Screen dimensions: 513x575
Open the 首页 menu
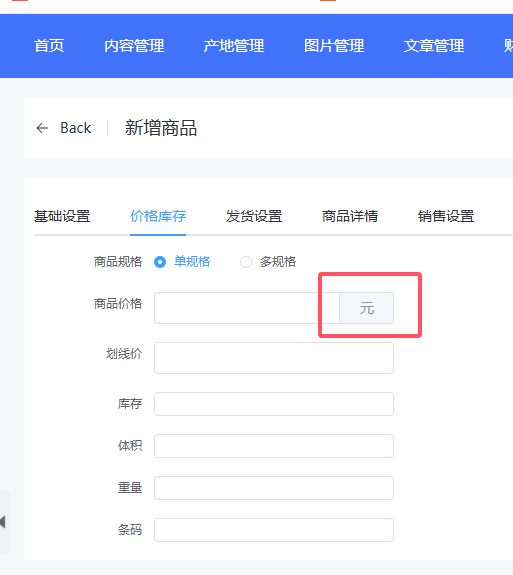coord(49,46)
